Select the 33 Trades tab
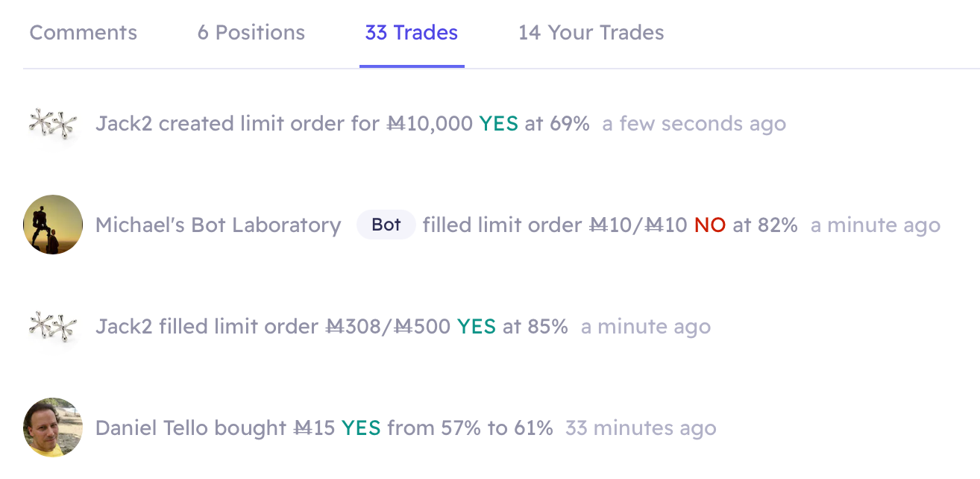 412,33
